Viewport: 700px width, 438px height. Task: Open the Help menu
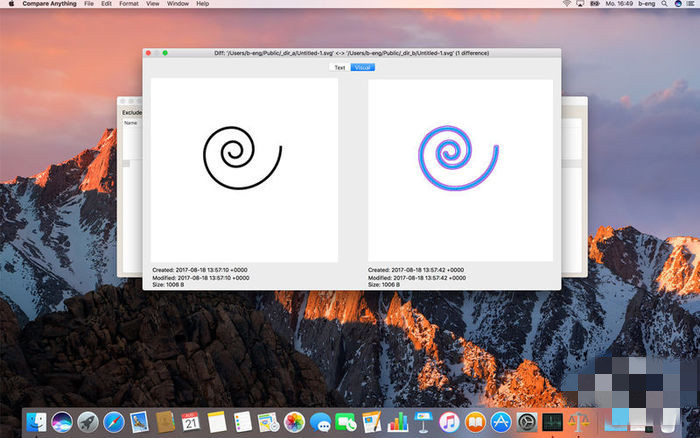[203, 4]
